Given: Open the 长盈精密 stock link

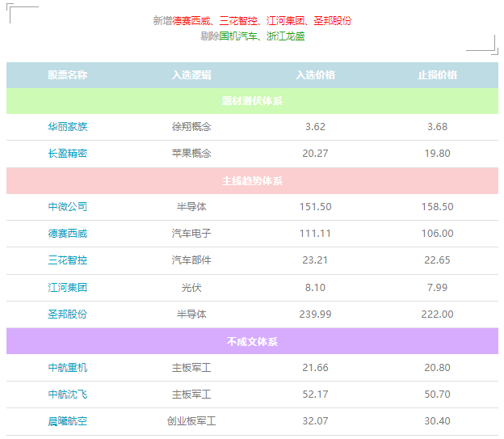Looking at the screenshot, I should click(x=68, y=153).
